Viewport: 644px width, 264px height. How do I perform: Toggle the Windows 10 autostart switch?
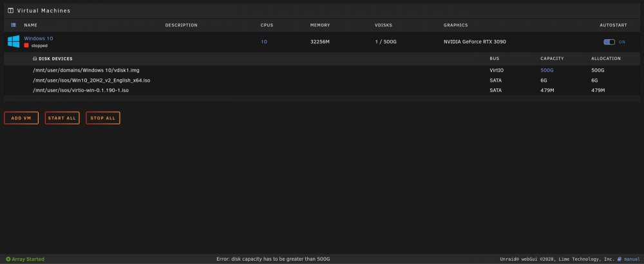(609, 42)
